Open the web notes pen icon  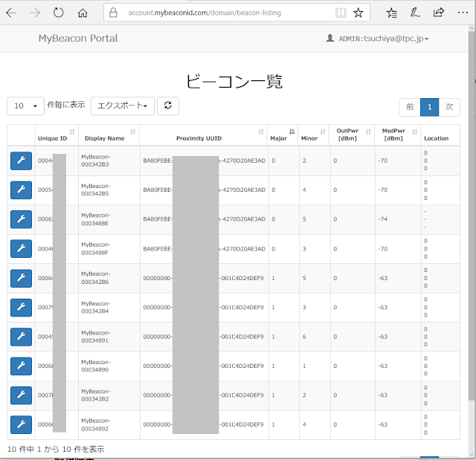(x=415, y=13)
